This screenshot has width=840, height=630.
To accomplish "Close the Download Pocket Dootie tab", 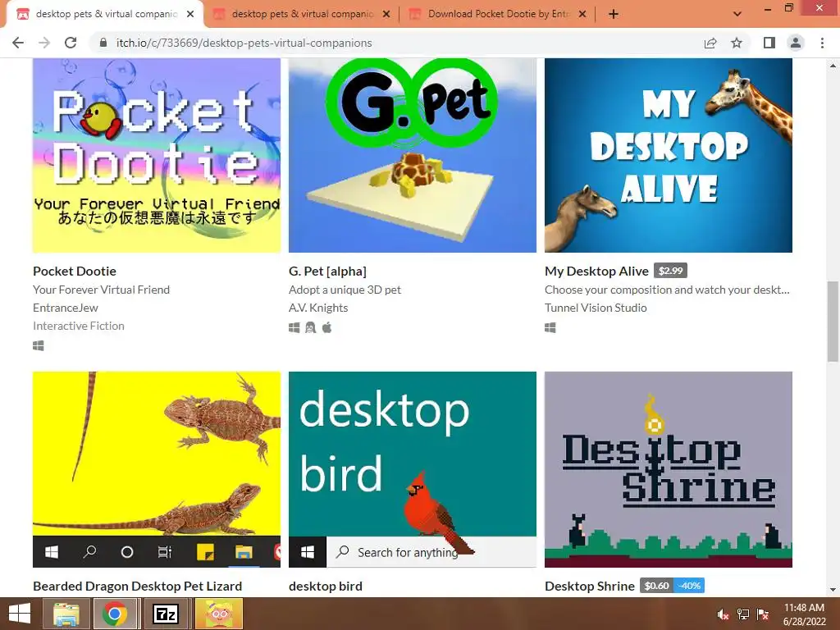I will (x=582, y=14).
